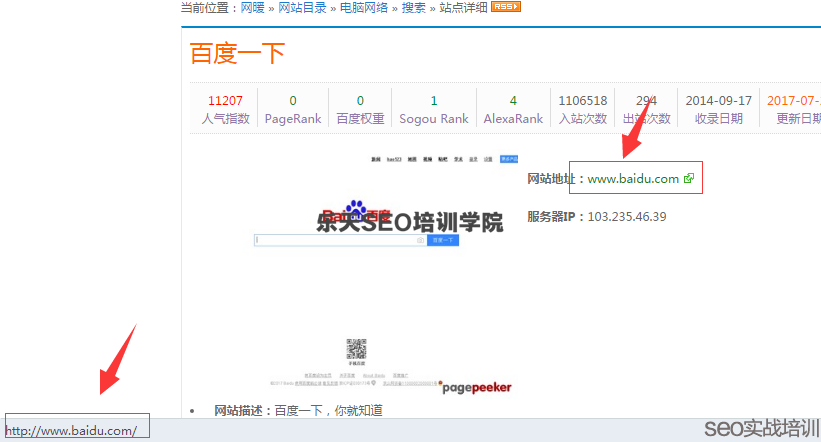Click the Sogou Rank stat showing 1

point(434,109)
